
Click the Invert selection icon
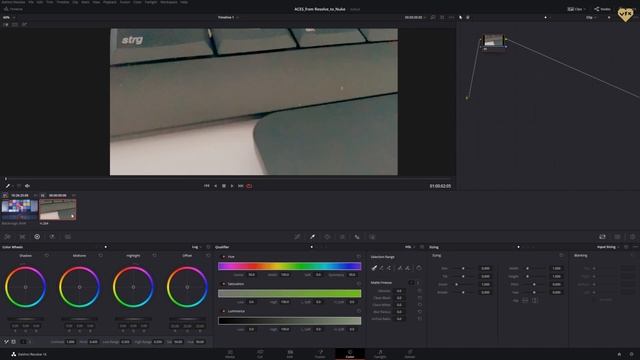(419, 268)
